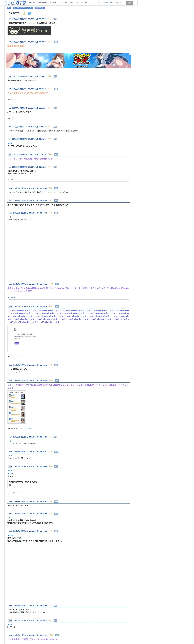Open reply >>7 under post 5
This screenshot has height=644, width=194.
[x=12, y=118]
